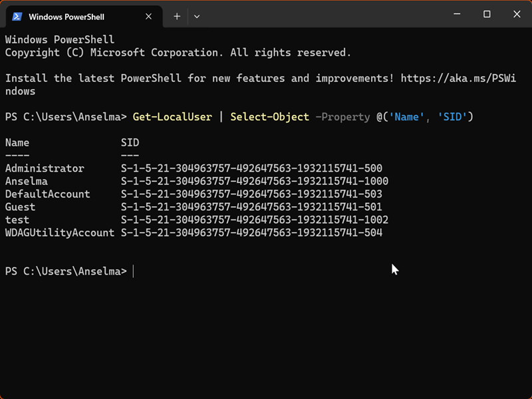Click the Administrator account name

pos(45,168)
